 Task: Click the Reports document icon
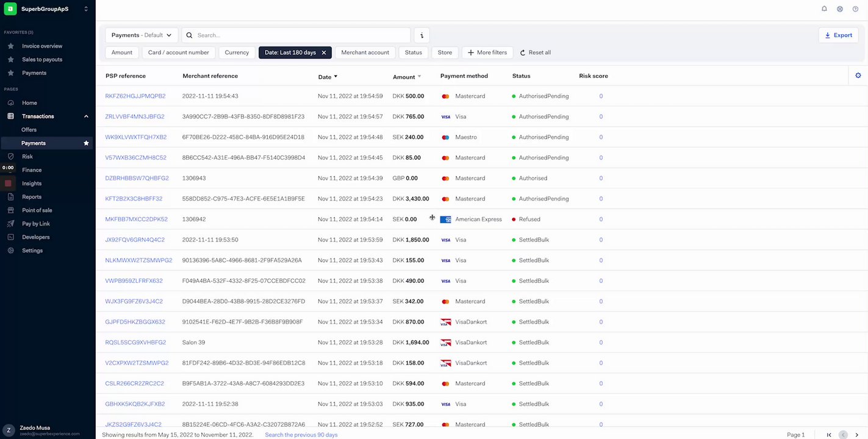[x=10, y=197]
